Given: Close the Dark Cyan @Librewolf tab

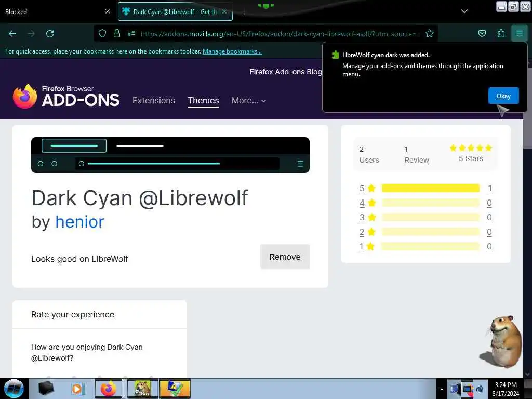Looking at the screenshot, I should click(224, 11).
